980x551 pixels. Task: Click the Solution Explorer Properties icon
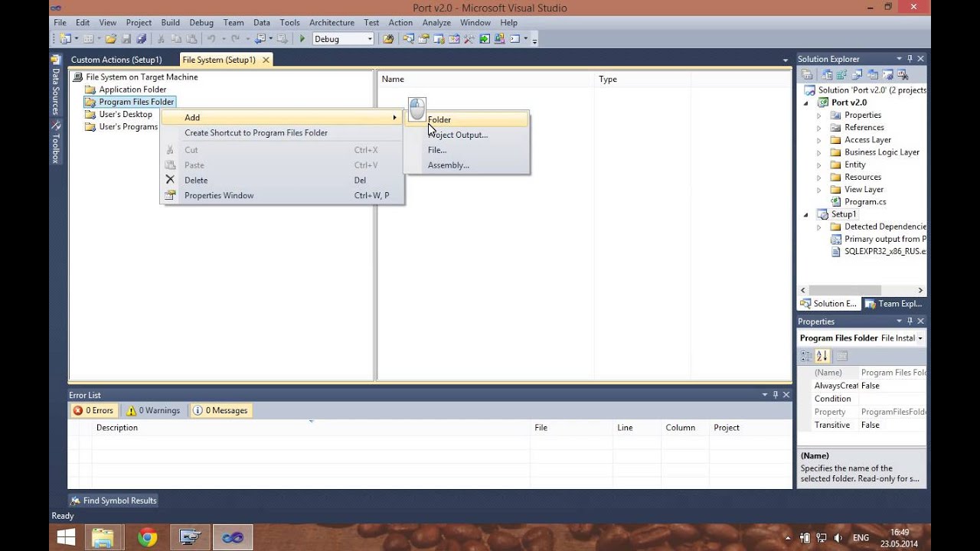point(807,75)
